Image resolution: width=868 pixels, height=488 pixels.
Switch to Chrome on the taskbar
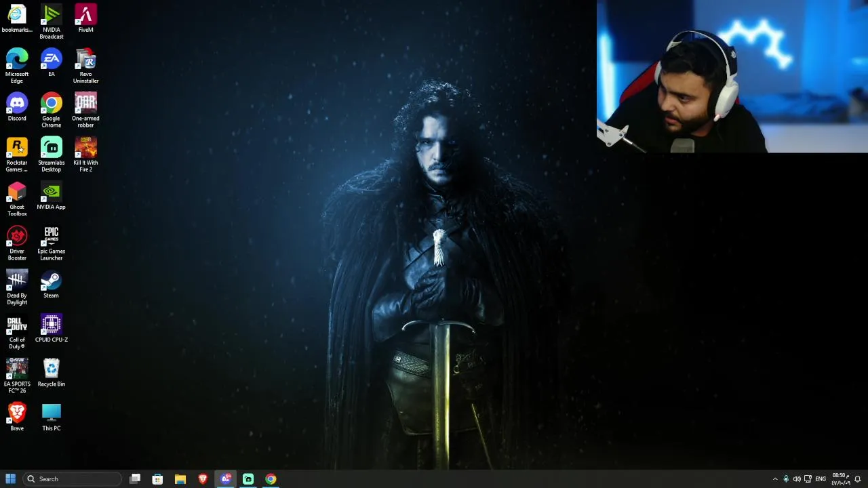[x=271, y=479]
